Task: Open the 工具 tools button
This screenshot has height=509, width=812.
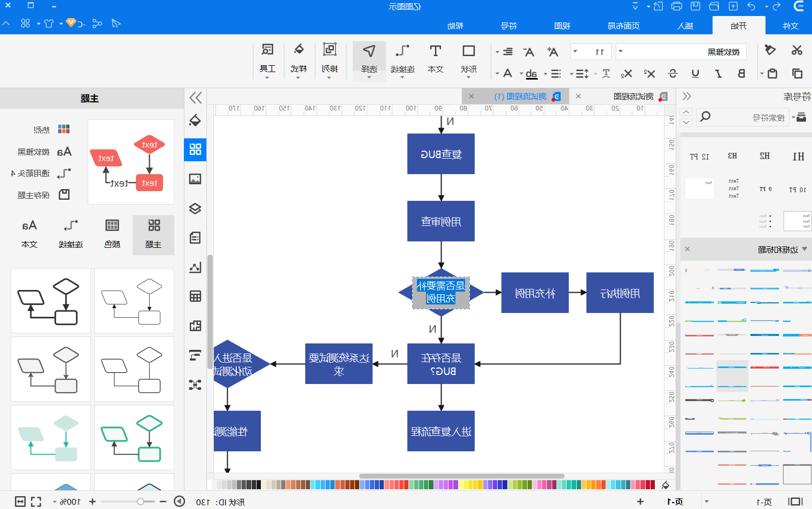Action: coord(267,61)
